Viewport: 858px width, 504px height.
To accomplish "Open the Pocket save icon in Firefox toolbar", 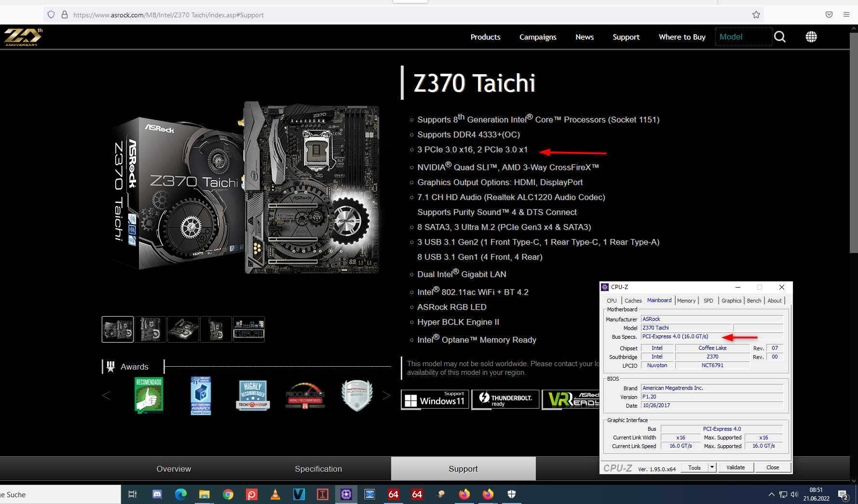I will (x=829, y=15).
